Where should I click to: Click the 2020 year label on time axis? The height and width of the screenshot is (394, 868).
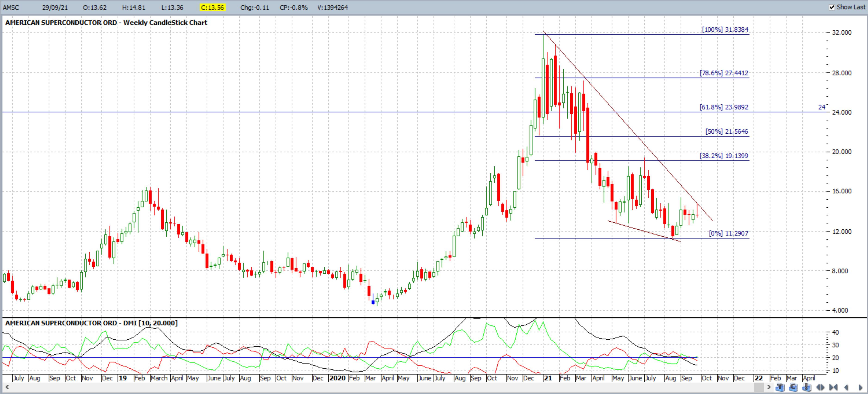pos(338,378)
